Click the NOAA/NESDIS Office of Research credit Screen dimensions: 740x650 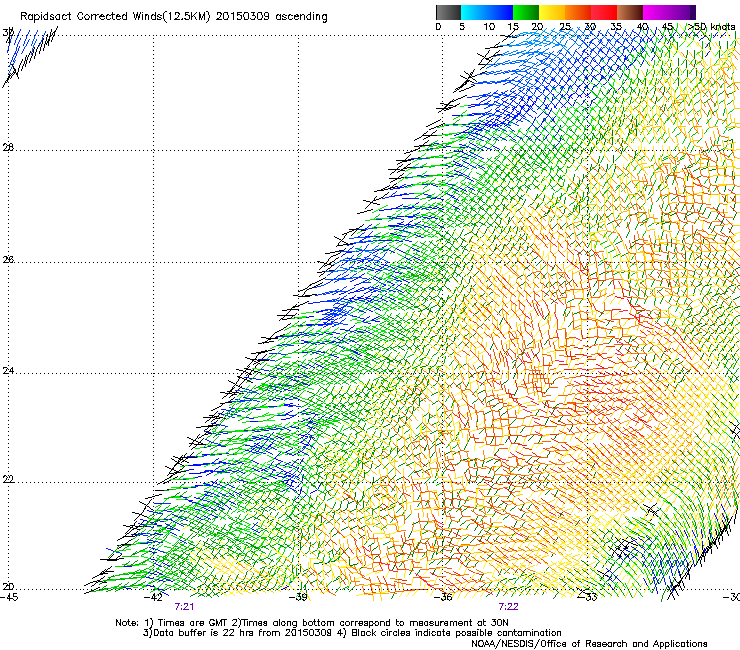pyautogui.click(x=589, y=644)
